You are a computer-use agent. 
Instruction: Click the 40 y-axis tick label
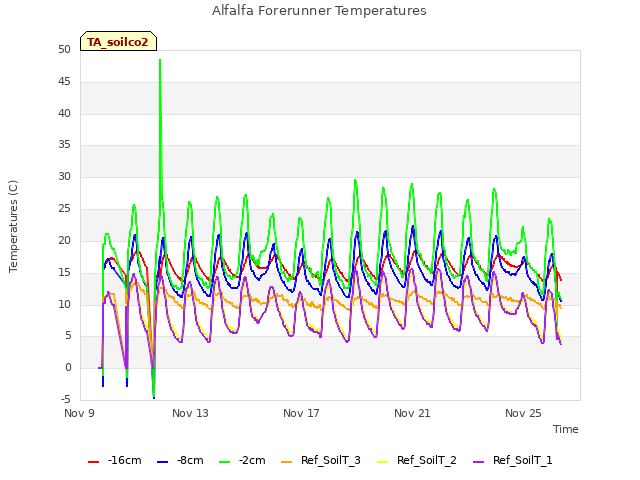64,113
